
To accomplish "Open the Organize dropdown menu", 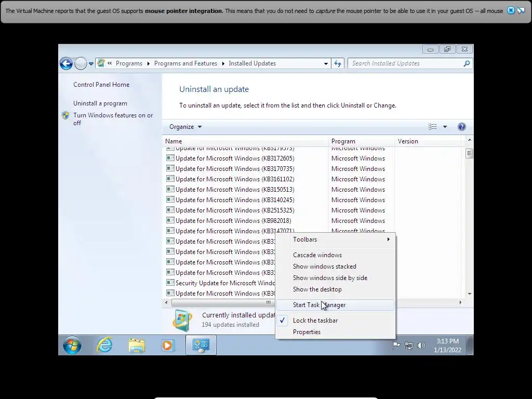I will point(185,127).
